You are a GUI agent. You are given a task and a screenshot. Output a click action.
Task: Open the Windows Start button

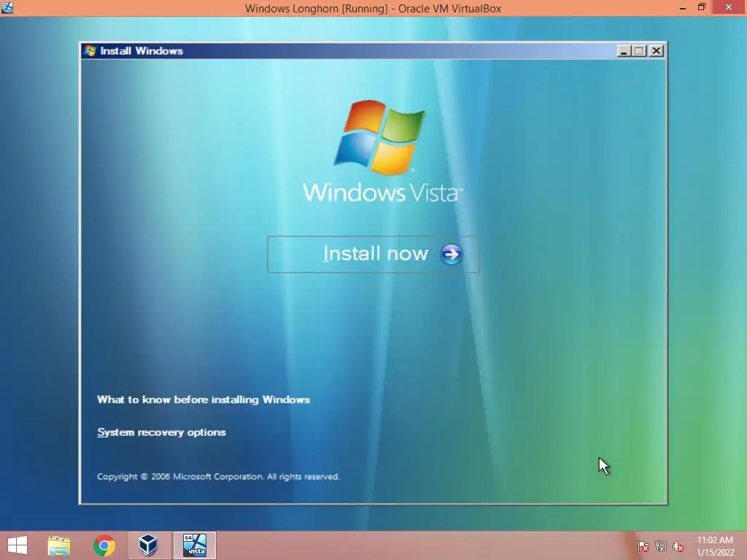(x=18, y=545)
